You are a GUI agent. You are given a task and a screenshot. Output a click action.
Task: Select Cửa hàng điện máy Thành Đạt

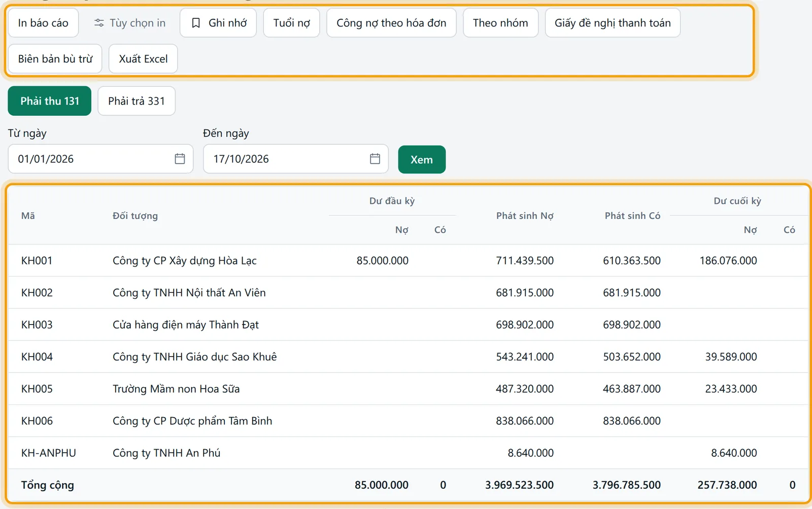(186, 325)
